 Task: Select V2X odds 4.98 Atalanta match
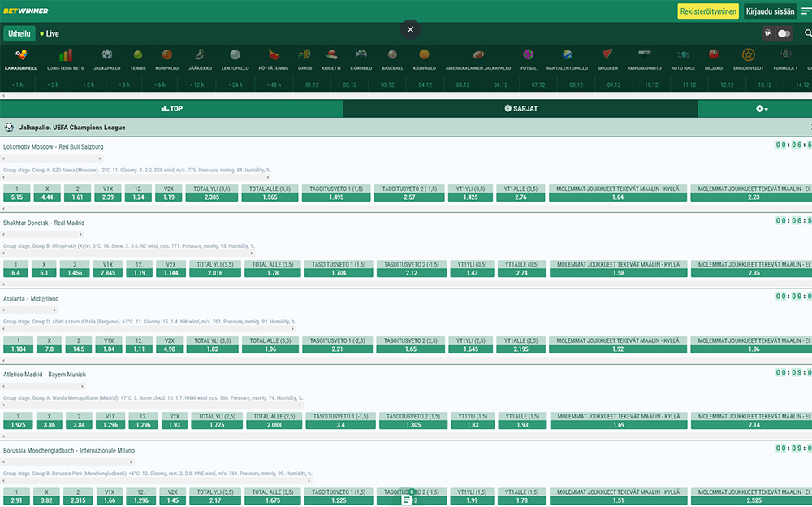coord(170,344)
